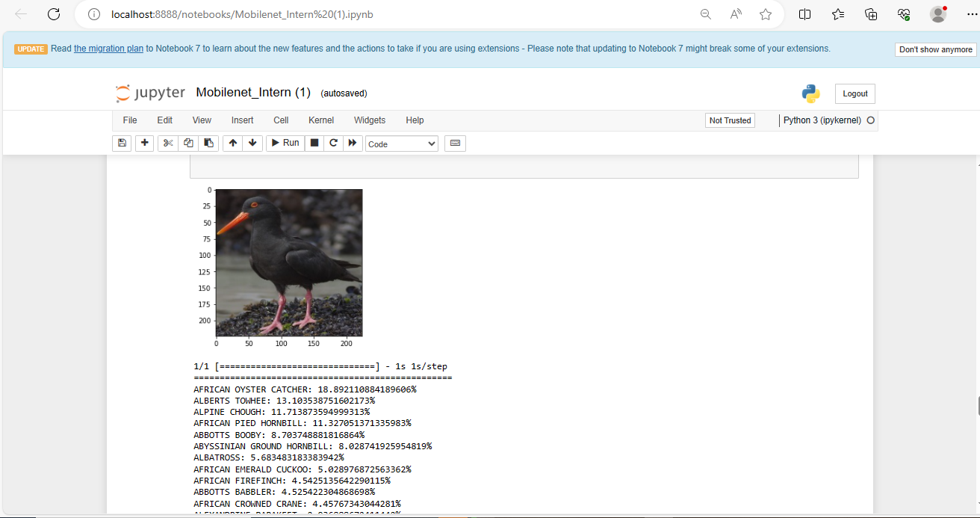Open the Insert menu
The height and width of the screenshot is (518, 980).
(x=243, y=120)
